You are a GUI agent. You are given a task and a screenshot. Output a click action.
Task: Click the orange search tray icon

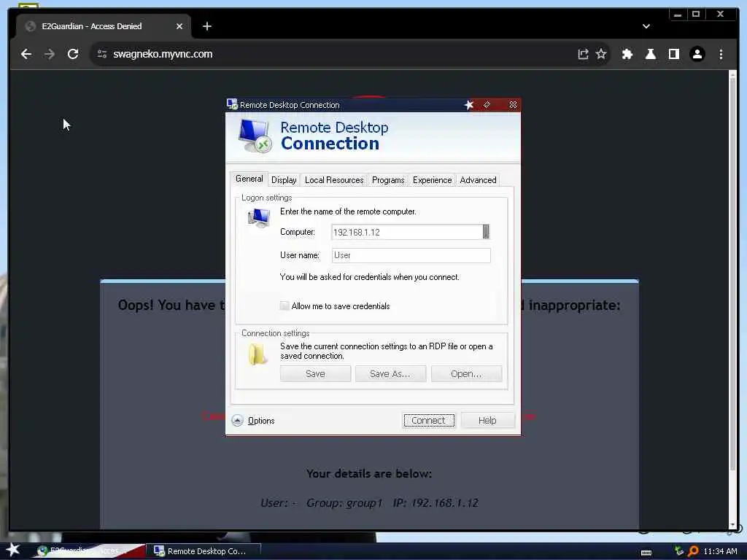(693, 551)
